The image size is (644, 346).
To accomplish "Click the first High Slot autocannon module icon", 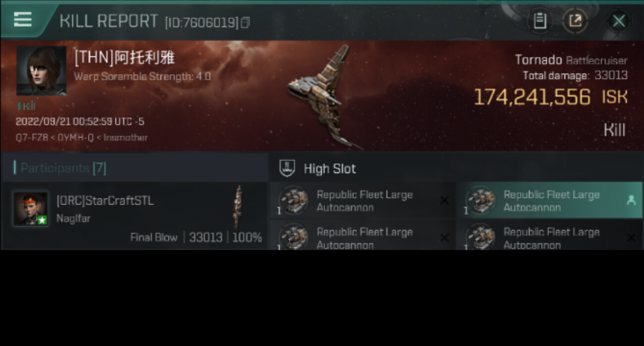I will coord(293,200).
